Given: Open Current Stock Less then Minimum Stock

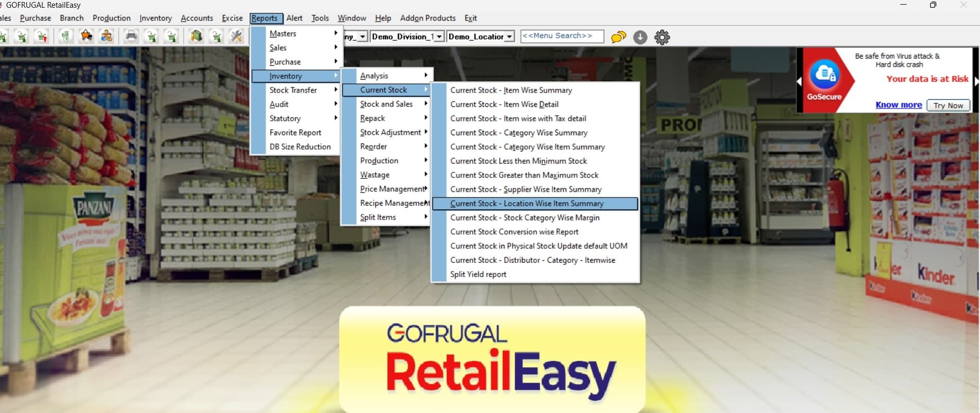Looking at the screenshot, I should (x=535, y=161).
